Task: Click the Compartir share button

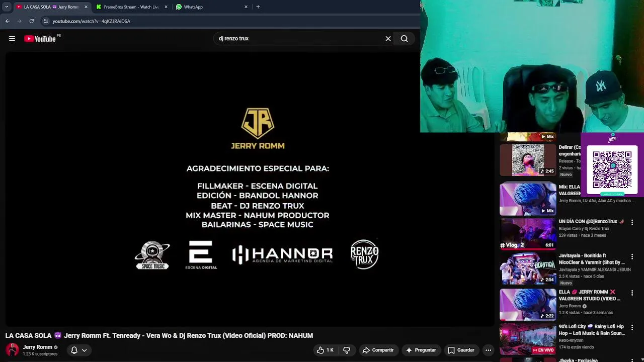Action: pyautogui.click(x=378, y=350)
